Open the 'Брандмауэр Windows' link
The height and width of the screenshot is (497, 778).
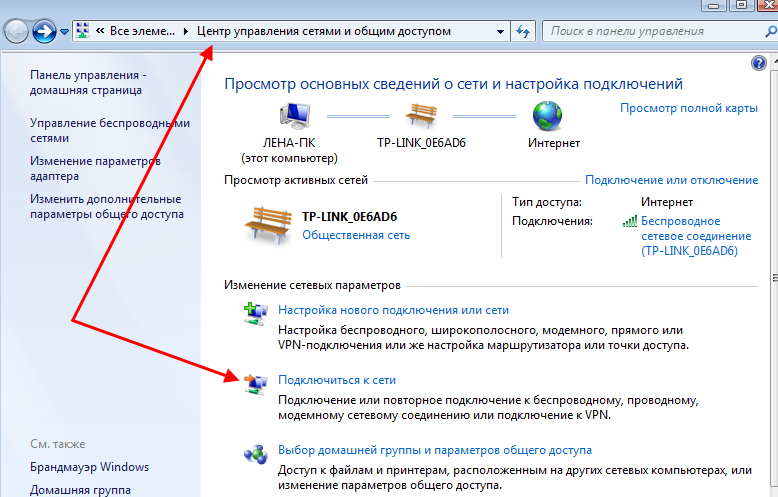[x=89, y=467]
